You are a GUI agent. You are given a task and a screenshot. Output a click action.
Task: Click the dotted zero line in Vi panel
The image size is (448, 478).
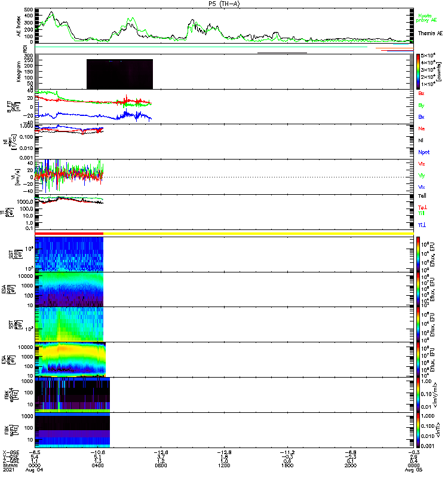coord(259,177)
